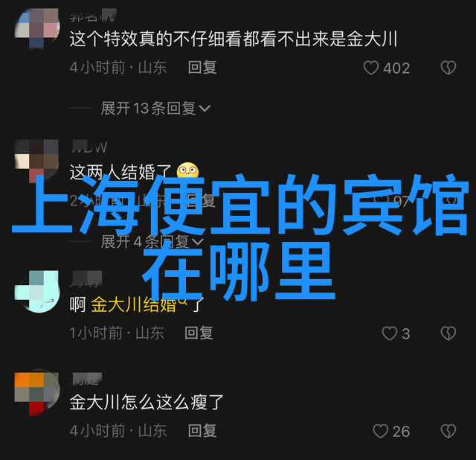Image resolution: width=476 pixels, height=460 pixels.
Task: Tap the shocked emoji in 这两人结婚了 comment
Action: (x=188, y=172)
